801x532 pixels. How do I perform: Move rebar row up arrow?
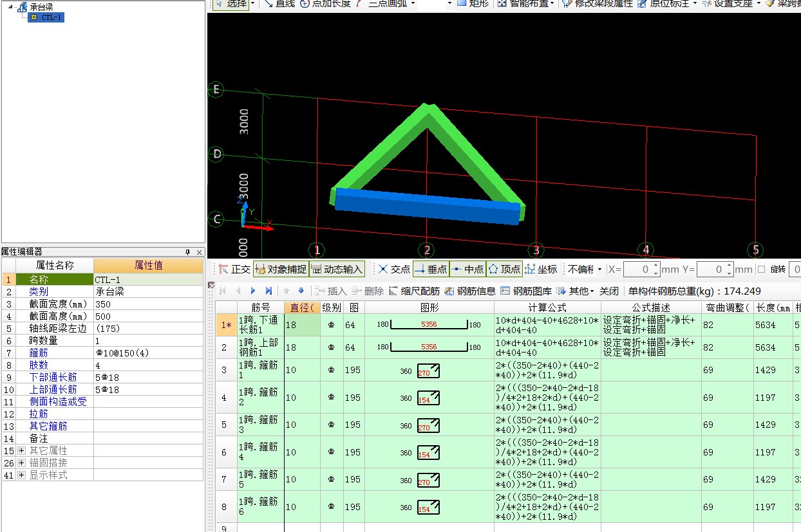[x=287, y=291]
